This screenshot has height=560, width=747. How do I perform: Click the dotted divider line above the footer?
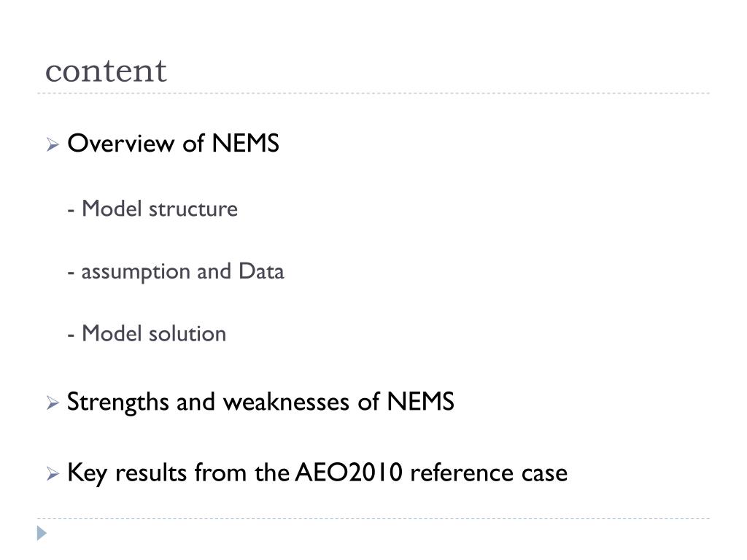[373, 518]
